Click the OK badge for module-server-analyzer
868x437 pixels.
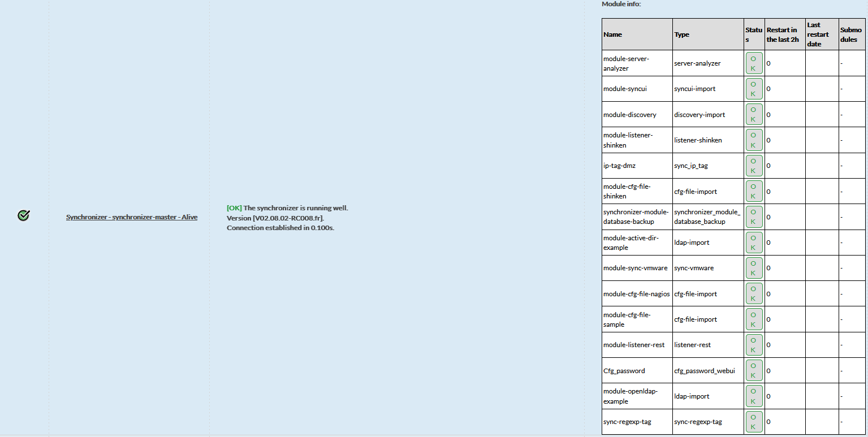[754, 63]
